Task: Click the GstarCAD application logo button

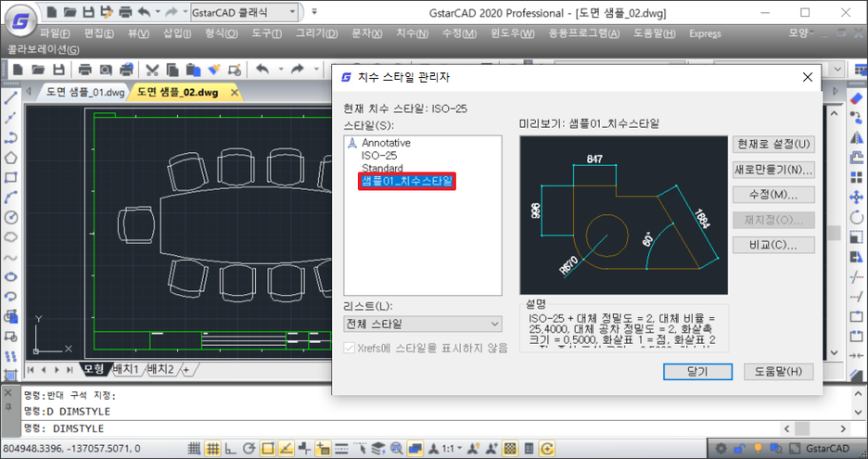Action: pos(20,16)
